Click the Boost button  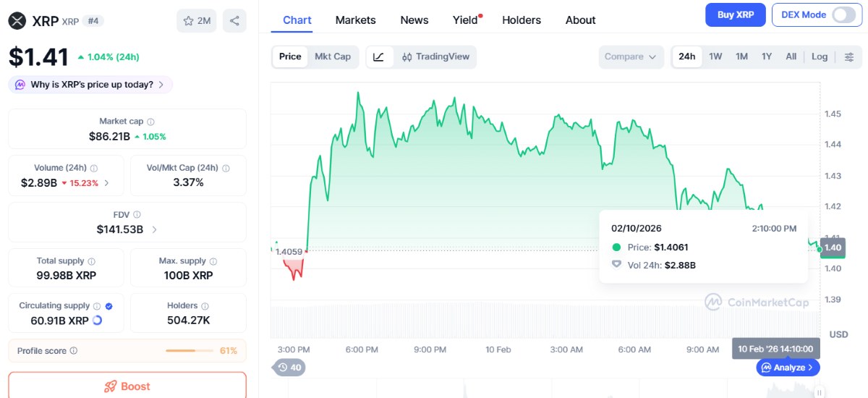coord(127,385)
